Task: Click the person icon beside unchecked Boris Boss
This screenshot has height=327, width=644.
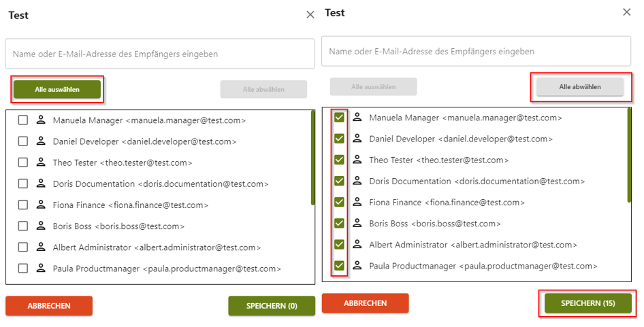Action: [x=40, y=226]
